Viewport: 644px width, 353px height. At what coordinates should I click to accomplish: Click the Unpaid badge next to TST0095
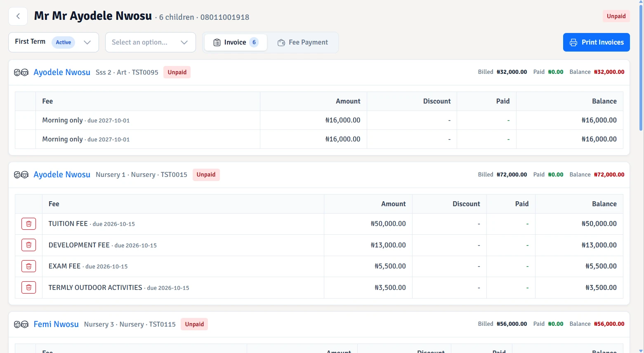pyautogui.click(x=177, y=72)
